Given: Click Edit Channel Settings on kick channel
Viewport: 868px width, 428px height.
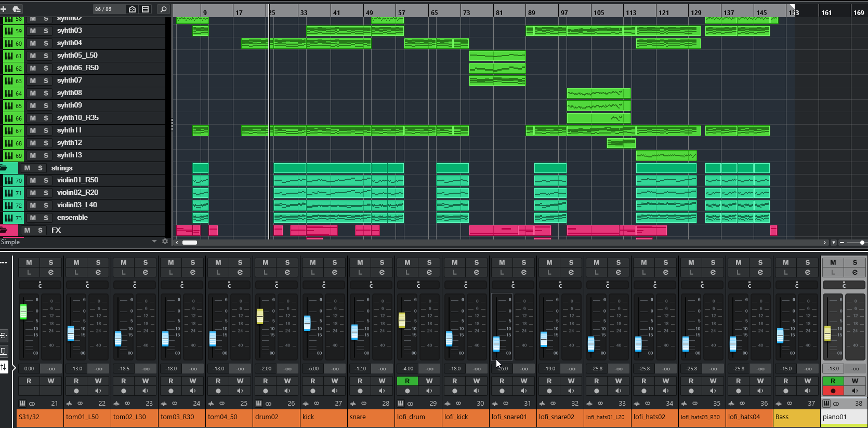Looking at the screenshot, I should 335,272.
